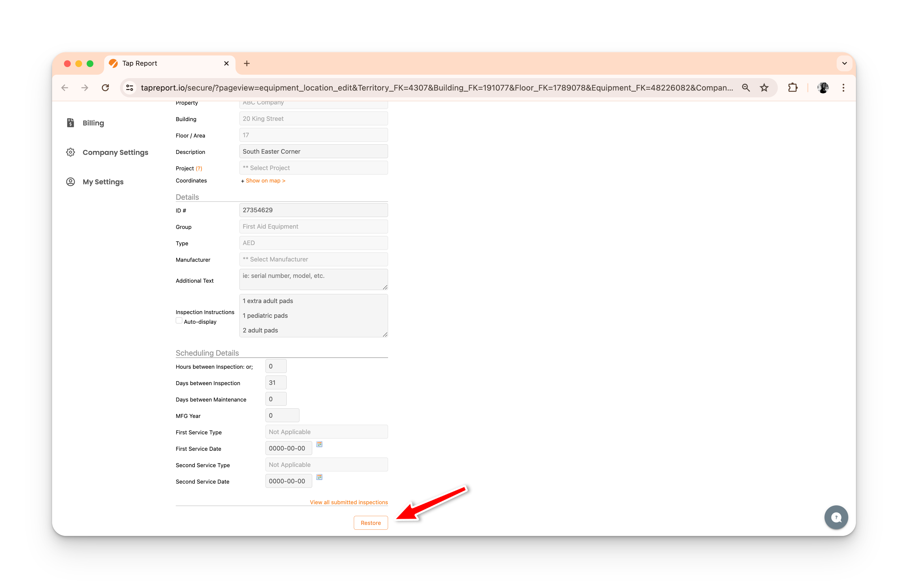Screen dimensions: 908x588
Task: Open First Service Date calendar picker
Action: click(319, 444)
